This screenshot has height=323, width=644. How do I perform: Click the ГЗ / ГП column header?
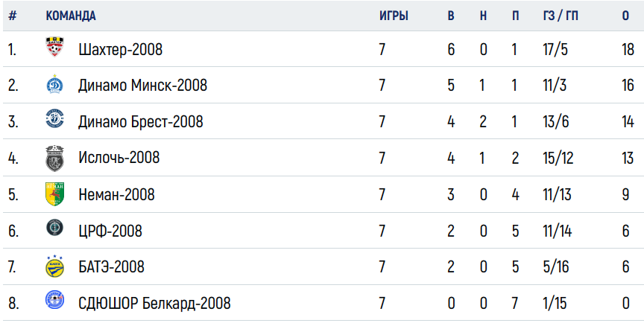click(x=561, y=16)
